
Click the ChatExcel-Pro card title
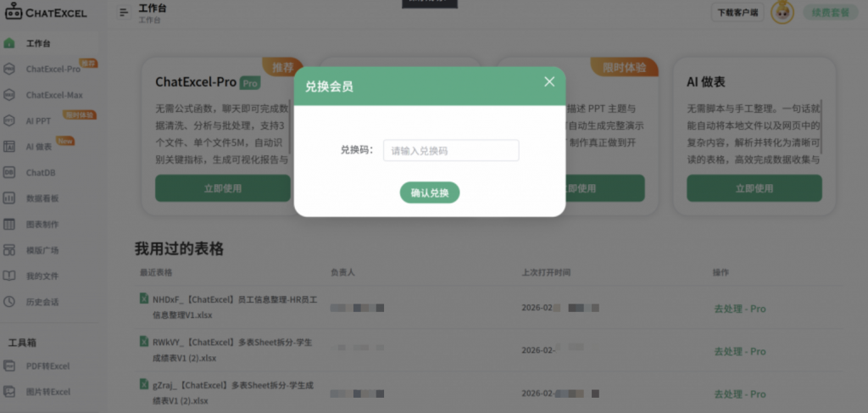pyautogui.click(x=196, y=82)
